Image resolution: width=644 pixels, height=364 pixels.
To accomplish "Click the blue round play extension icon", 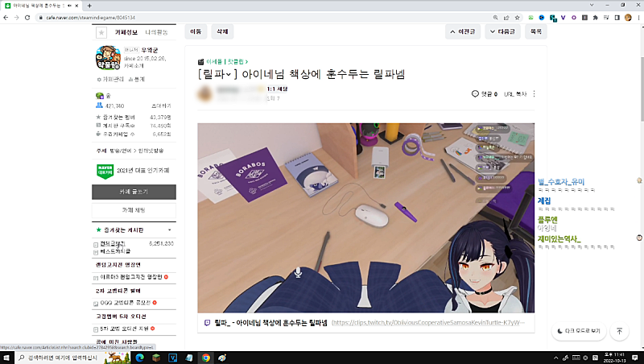I will (x=541, y=18).
